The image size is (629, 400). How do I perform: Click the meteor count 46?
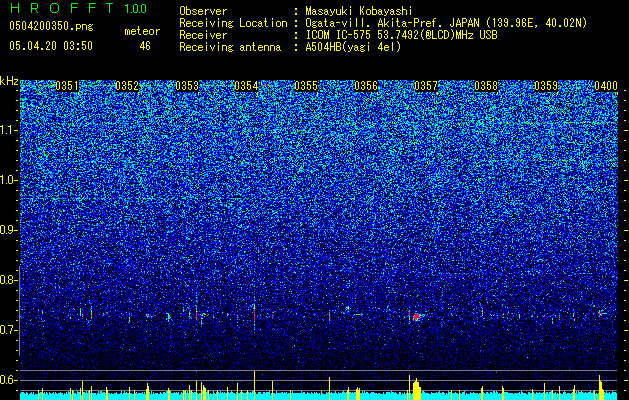tap(145, 46)
